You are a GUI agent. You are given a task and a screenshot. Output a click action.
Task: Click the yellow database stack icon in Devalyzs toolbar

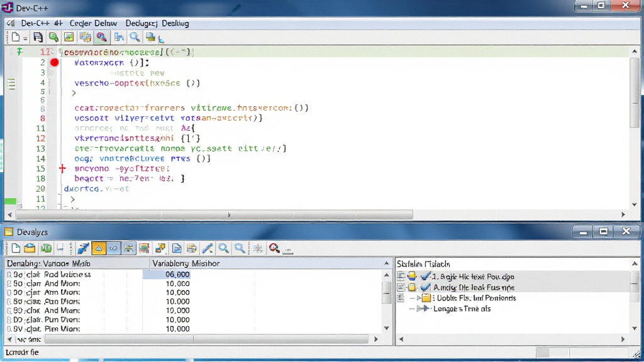pos(191,248)
